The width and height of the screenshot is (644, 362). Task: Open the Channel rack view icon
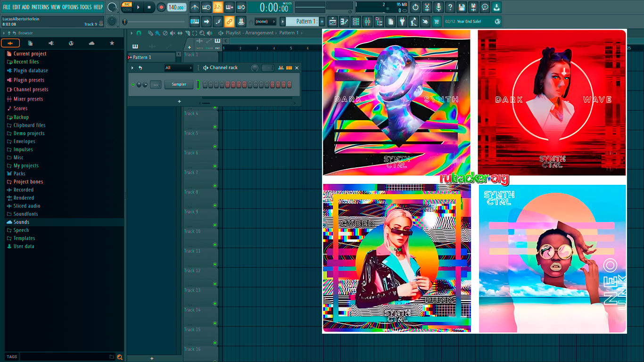pyautogui.click(x=356, y=21)
